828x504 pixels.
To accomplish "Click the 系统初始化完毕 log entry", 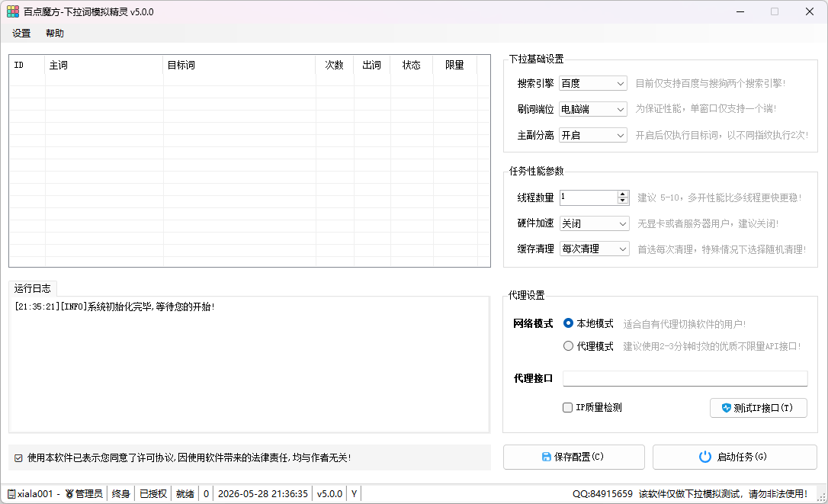I will pos(114,307).
